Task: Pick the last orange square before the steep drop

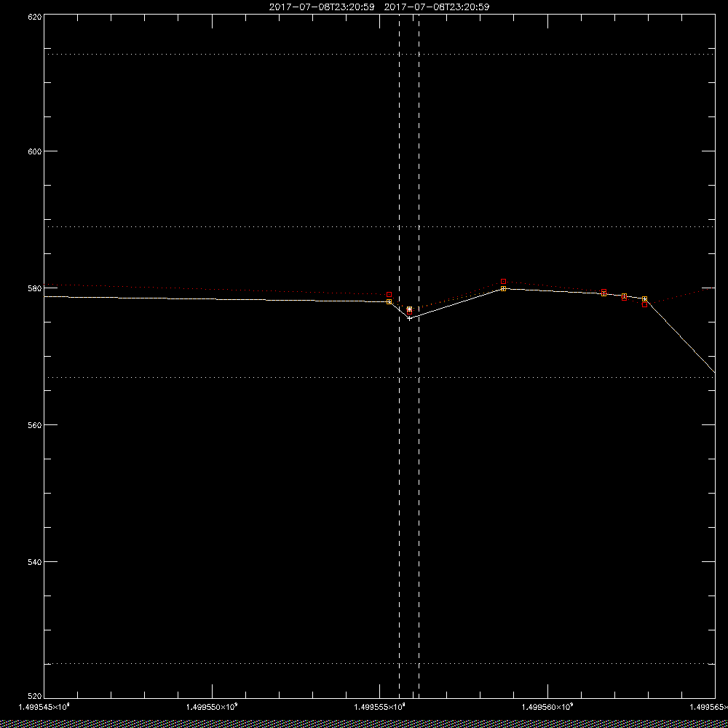Action: click(644, 299)
